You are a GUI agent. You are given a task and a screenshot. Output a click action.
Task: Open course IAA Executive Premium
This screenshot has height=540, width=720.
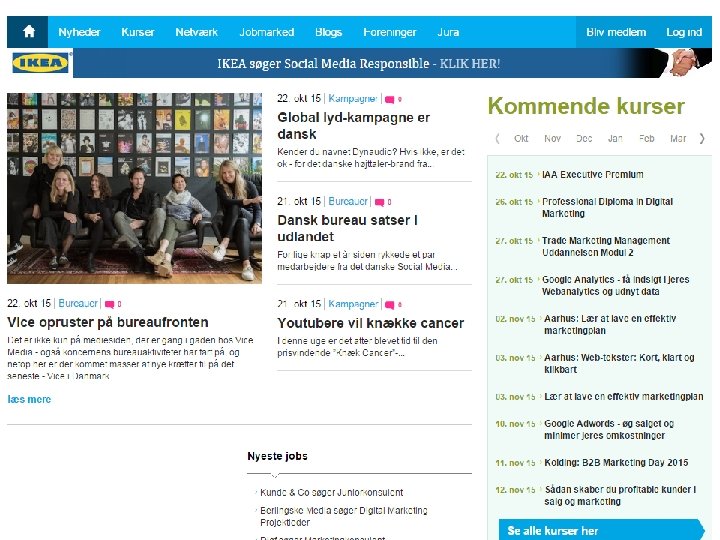pyautogui.click(x=592, y=174)
